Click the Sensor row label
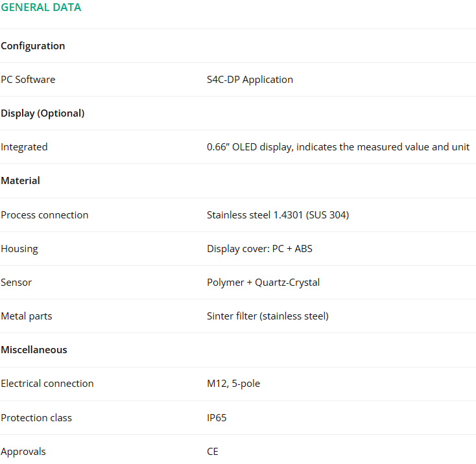This screenshot has height=464, width=476. (x=16, y=283)
